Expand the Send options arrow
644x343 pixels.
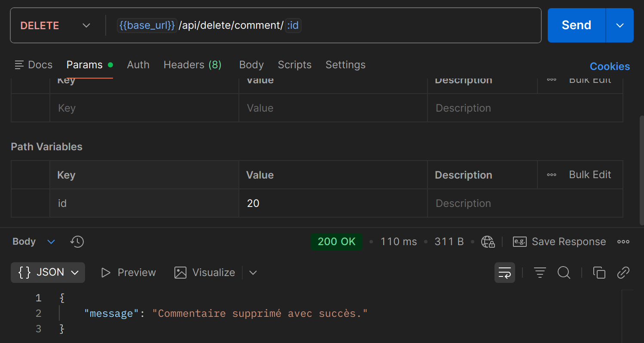[620, 25]
